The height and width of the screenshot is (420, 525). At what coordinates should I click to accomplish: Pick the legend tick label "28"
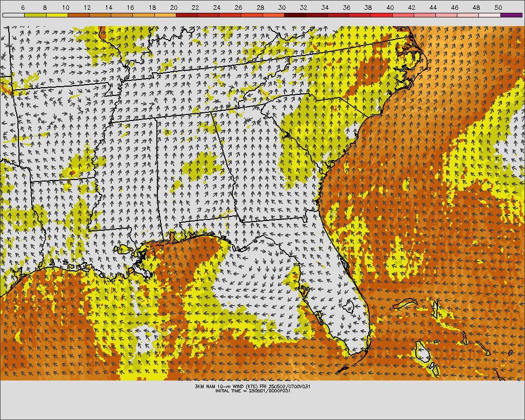coord(260,7)
